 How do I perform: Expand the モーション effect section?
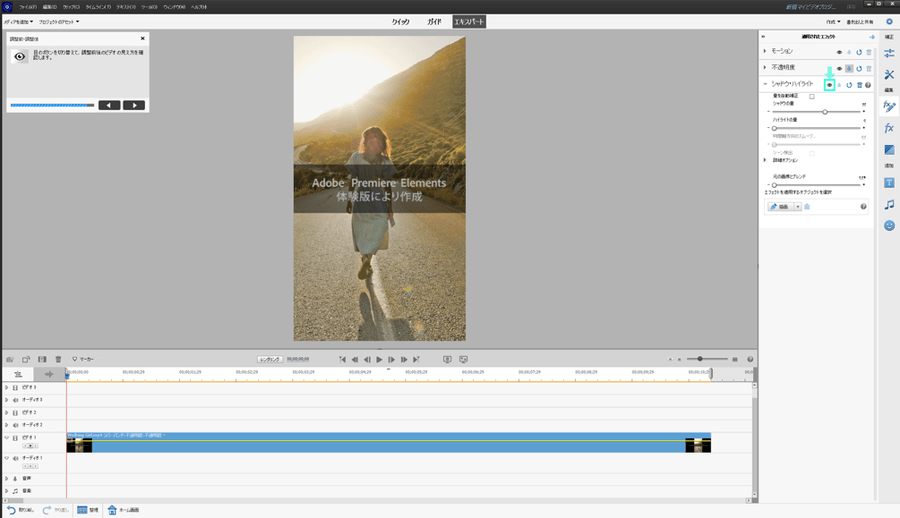coord(765,51)
